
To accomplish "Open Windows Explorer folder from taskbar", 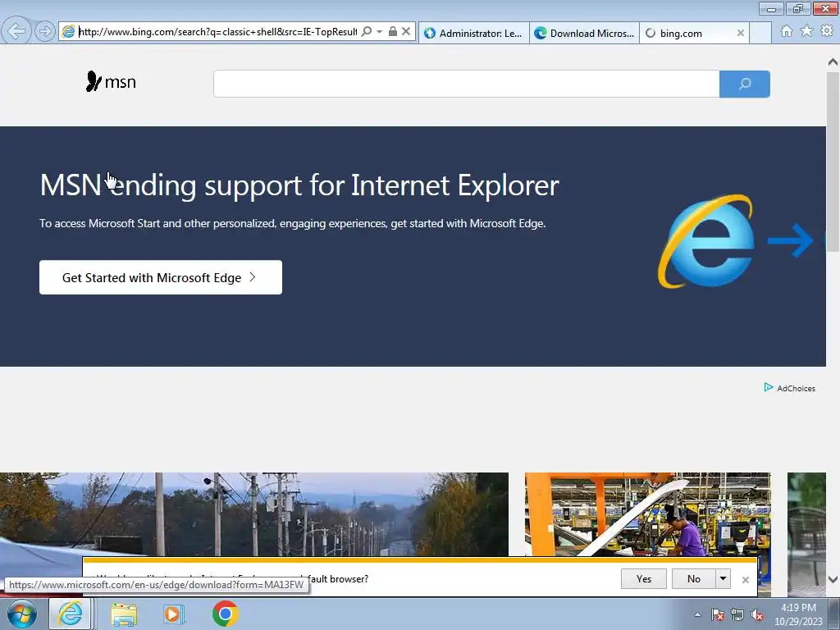I will pyautogui.click(x=124, y=614).
